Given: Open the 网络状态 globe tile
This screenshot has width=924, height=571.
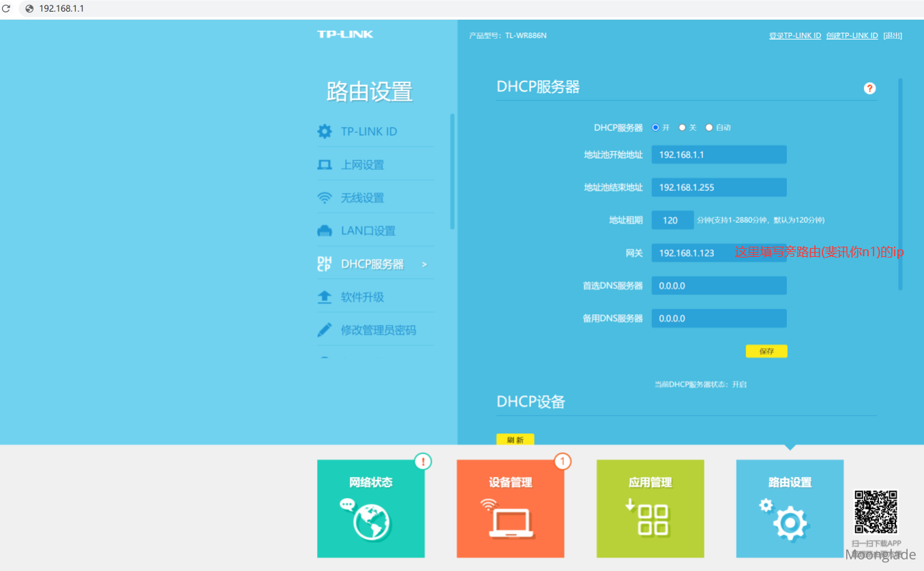Looking at the screenshot, I should point(370,508).
